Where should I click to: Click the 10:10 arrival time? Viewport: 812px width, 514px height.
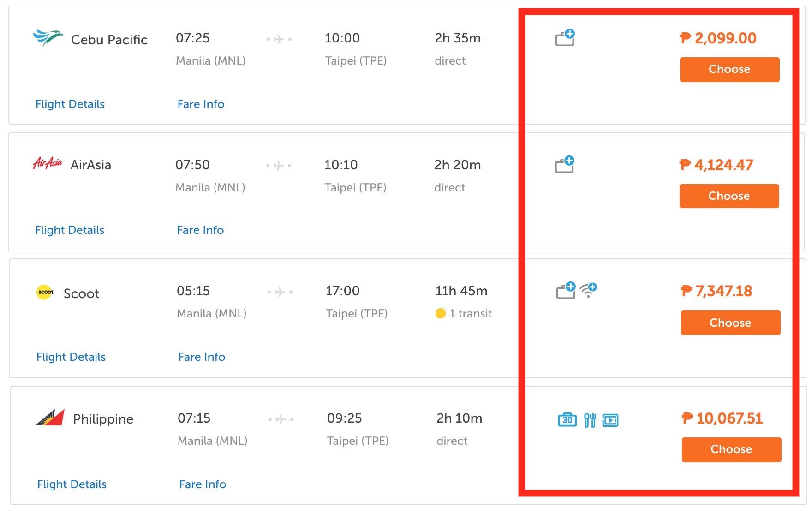coord(341,165)
